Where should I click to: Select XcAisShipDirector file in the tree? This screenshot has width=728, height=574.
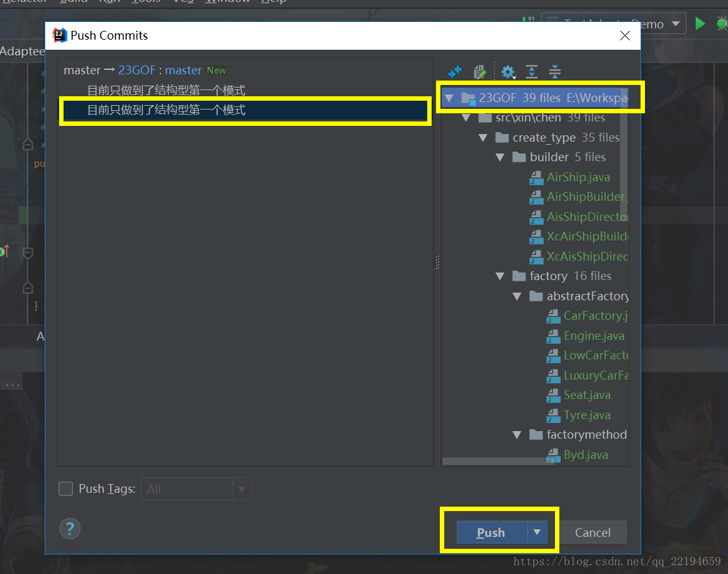pos(587,256)
